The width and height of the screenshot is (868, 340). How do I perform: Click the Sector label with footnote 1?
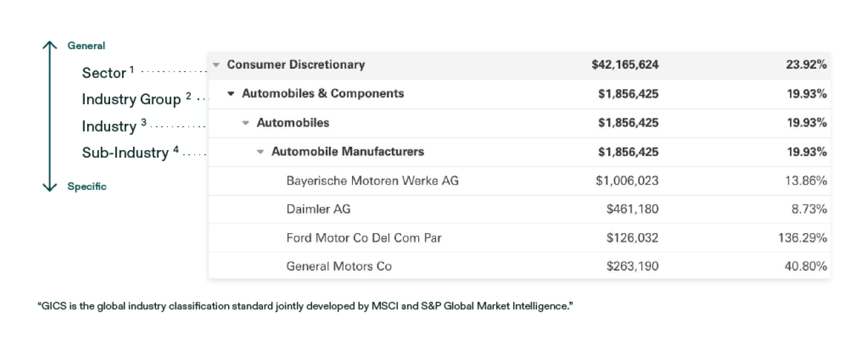point(104,73)
